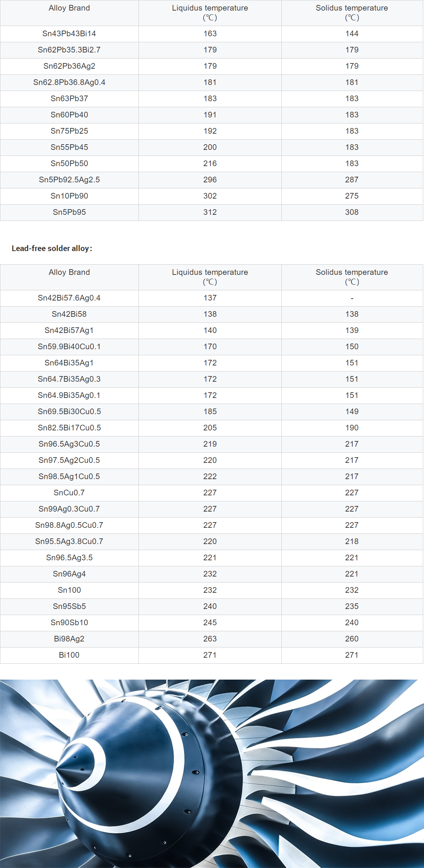Click the lead-free table Liquidus temperature header
424x868 pixels.
(210, 277)
